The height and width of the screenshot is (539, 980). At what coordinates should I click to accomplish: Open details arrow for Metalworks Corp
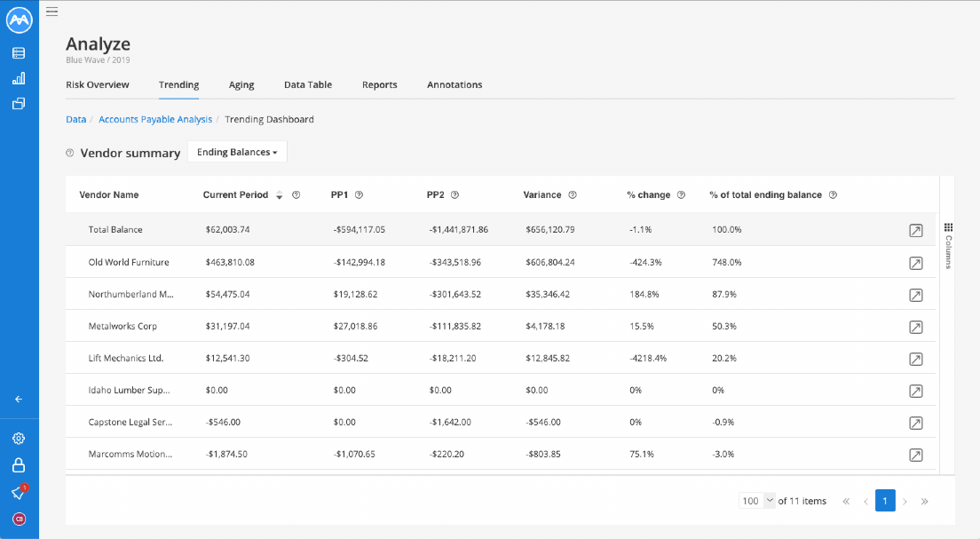tap(915, 327)
